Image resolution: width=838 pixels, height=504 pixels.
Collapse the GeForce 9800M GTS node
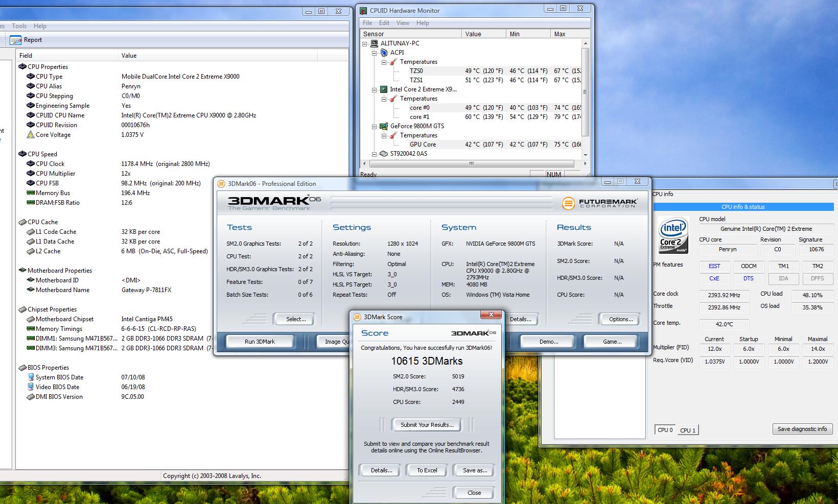[375, 127]
